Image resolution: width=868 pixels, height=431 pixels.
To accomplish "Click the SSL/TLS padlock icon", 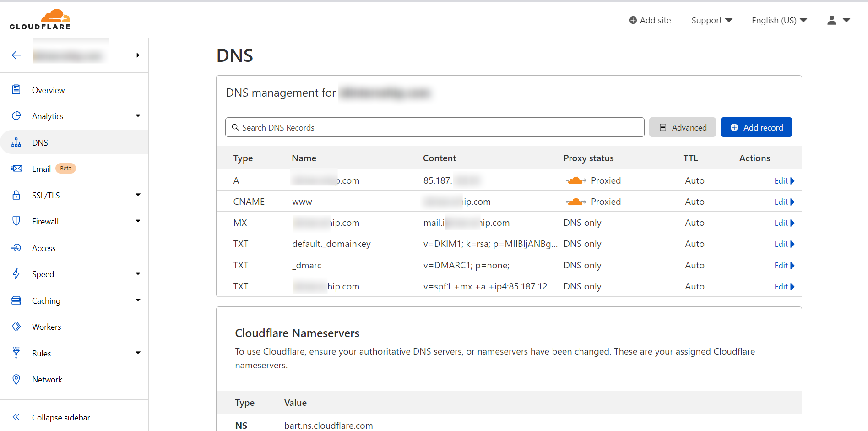I will click(16, 195).
